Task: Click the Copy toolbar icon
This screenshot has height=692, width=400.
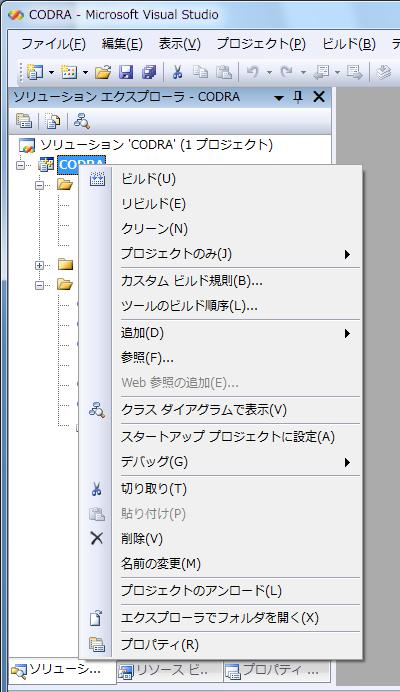Action: [201, 72]
